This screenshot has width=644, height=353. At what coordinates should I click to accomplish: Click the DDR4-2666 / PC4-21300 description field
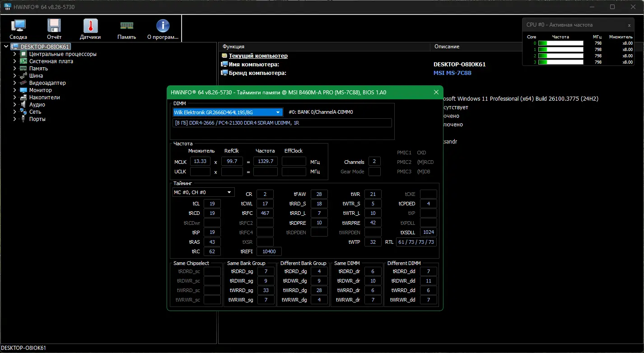(282, 123)
